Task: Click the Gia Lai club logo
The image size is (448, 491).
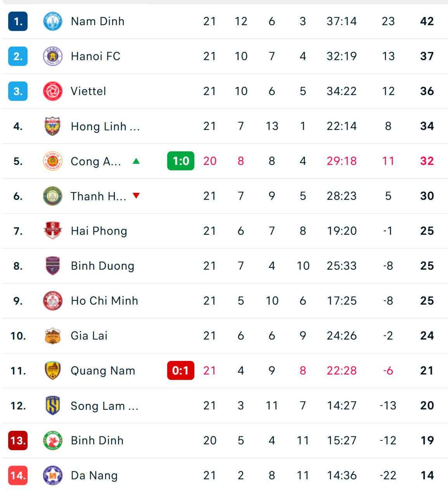Action: tap(52, 336)
